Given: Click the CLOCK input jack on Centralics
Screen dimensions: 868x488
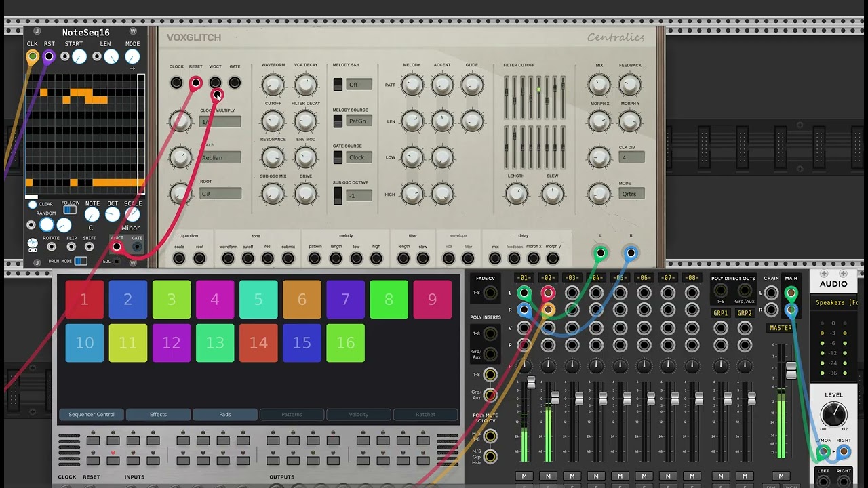Looking at the screenshot, I should [x=176, y=83].
